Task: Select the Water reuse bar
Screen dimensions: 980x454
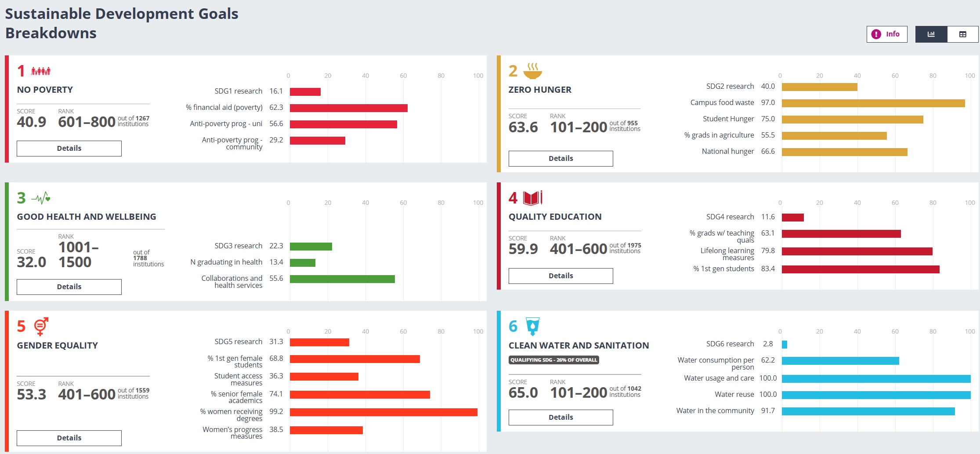Action: [x=876, y=395]
